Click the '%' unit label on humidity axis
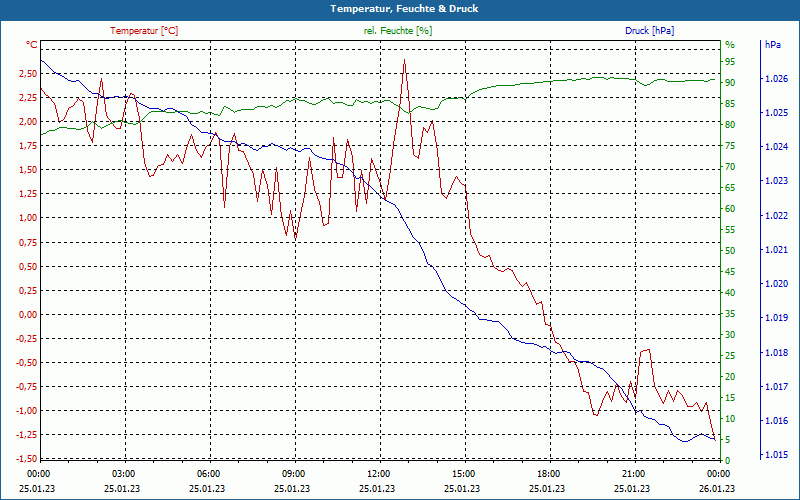This screenshot has width=800, height=500. click(x=730, y=45)
